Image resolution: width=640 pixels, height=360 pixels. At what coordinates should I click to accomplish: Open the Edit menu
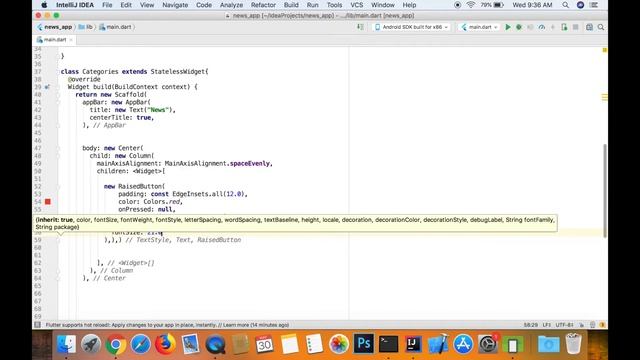(126, 5)
